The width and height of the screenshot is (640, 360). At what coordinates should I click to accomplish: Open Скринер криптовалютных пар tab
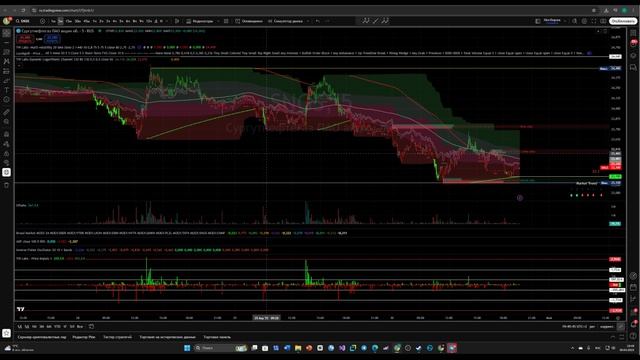[42, 337]
